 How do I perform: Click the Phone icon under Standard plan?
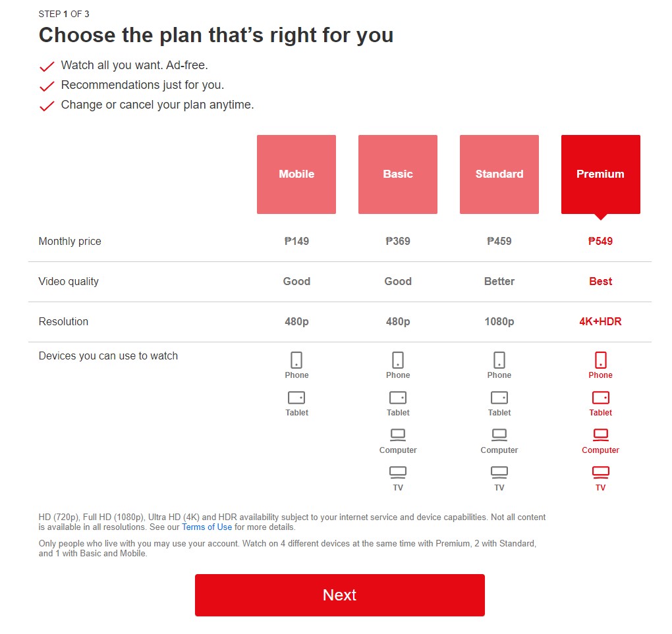pos(499,360)
